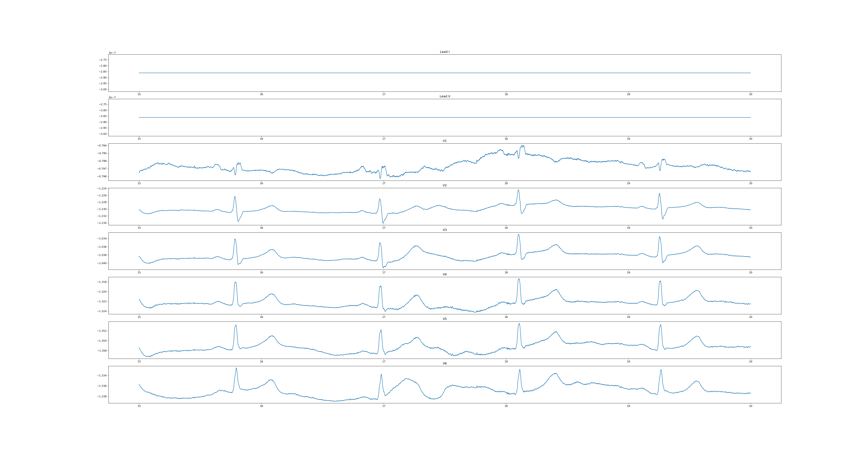
Task: Click x-axis tick 17 below the V6 plot
Action: pos(384,406)
